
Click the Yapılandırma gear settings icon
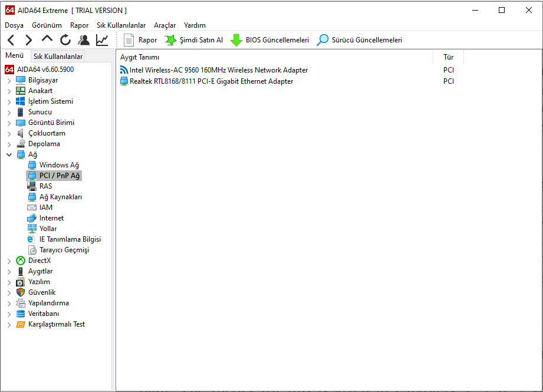click(x=21, y=303)
